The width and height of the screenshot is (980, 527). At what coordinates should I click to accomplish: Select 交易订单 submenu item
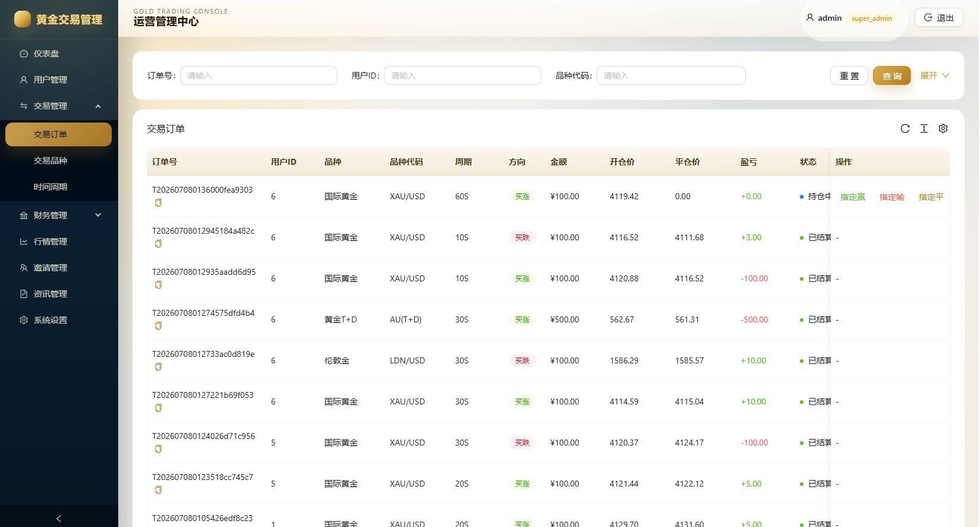(x=59, y=134)
